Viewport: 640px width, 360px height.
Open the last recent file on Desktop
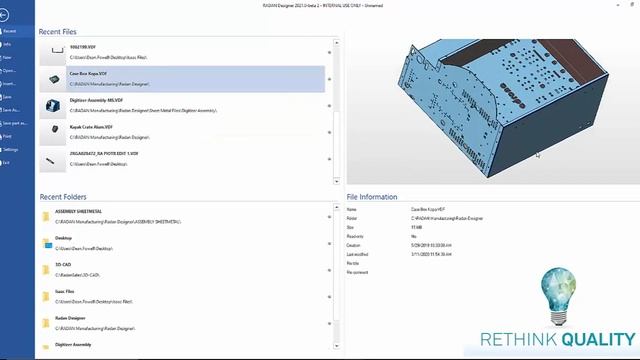click(182, 159)
